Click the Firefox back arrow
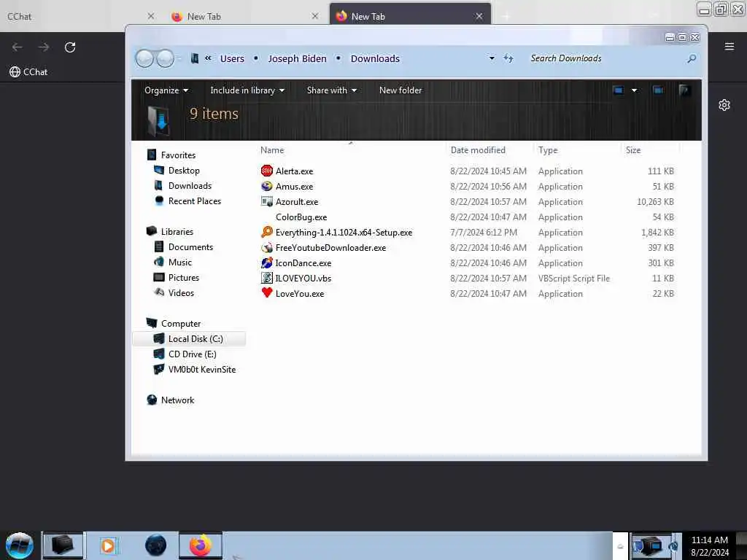Viewport: 747px width, 560px height. point(18,47)
